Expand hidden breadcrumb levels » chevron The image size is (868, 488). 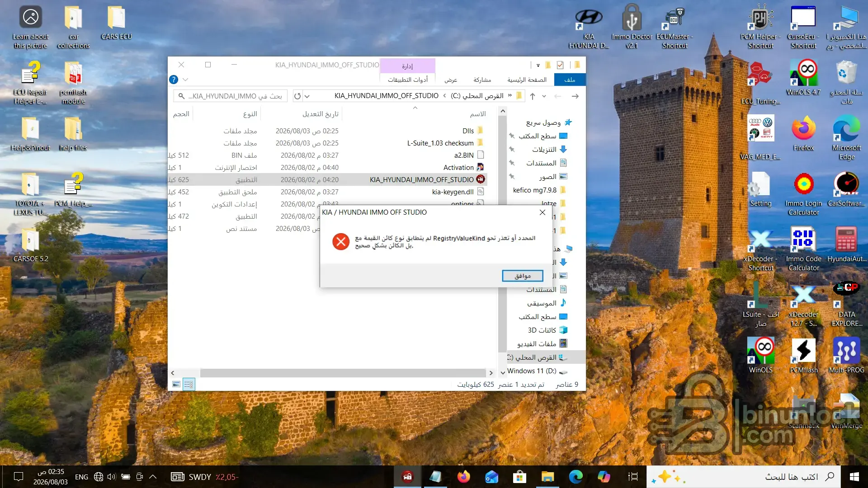(510, 95)
